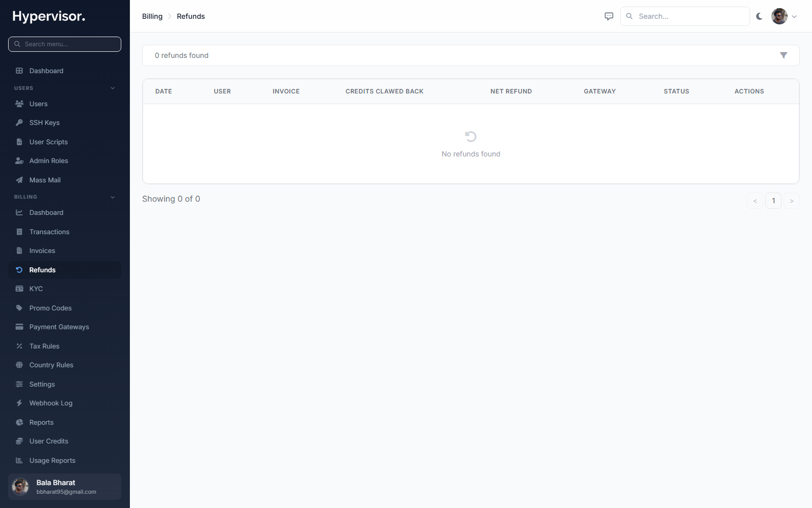Viewport: 812px width, 508px height.
Task: Open the filter funnel icon
Action: tap(784, 55)
